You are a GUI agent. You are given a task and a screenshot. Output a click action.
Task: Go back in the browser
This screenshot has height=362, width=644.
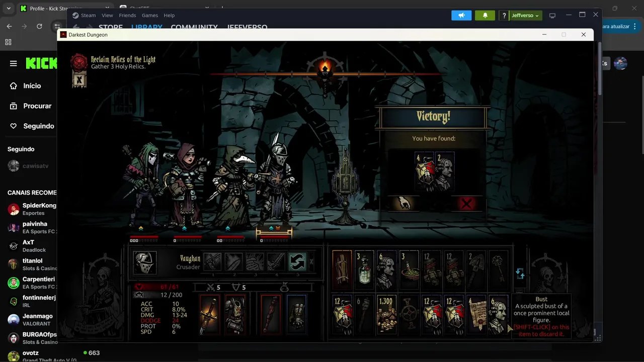(9, 26)
